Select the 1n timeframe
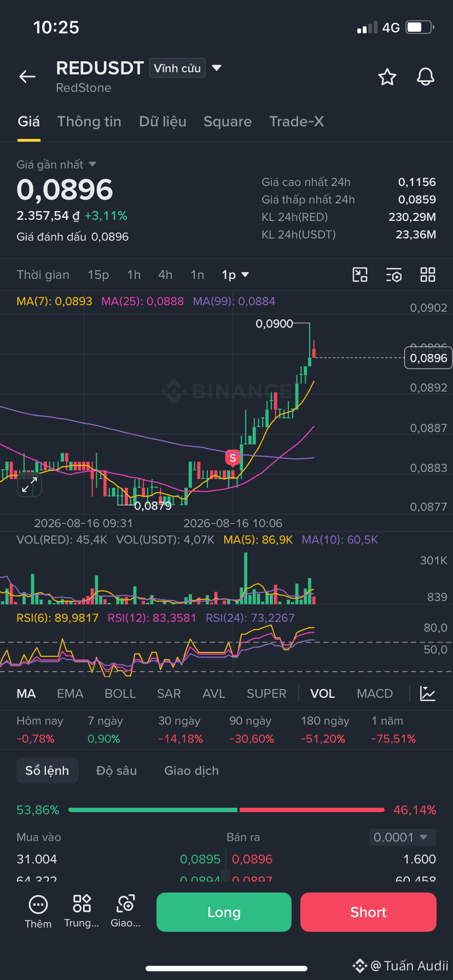Screen dimensions: 453x980 [198, 275]
